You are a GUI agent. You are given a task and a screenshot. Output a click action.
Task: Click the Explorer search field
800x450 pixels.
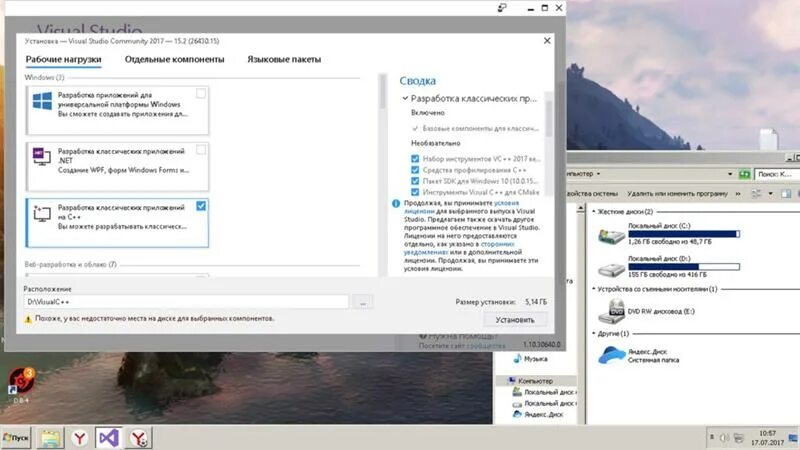tap(777, 174)
